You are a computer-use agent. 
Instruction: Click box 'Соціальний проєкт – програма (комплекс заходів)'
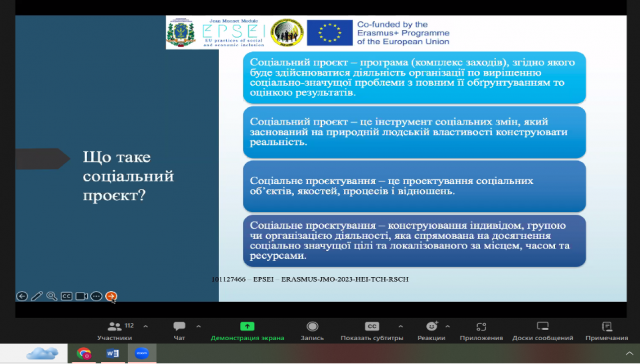(414, 78)
